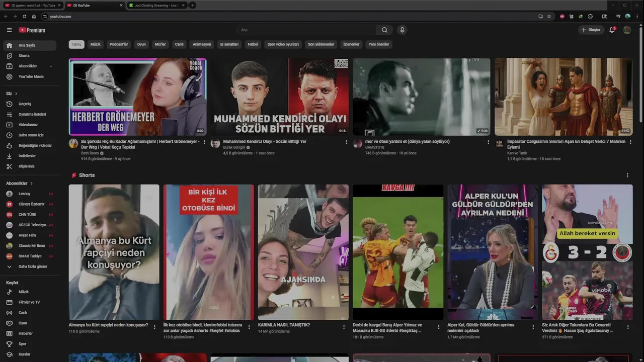The height and width of the screenshot is (362, 644).
Task: Open the site information icon in address bar
Action: (45, 17)
